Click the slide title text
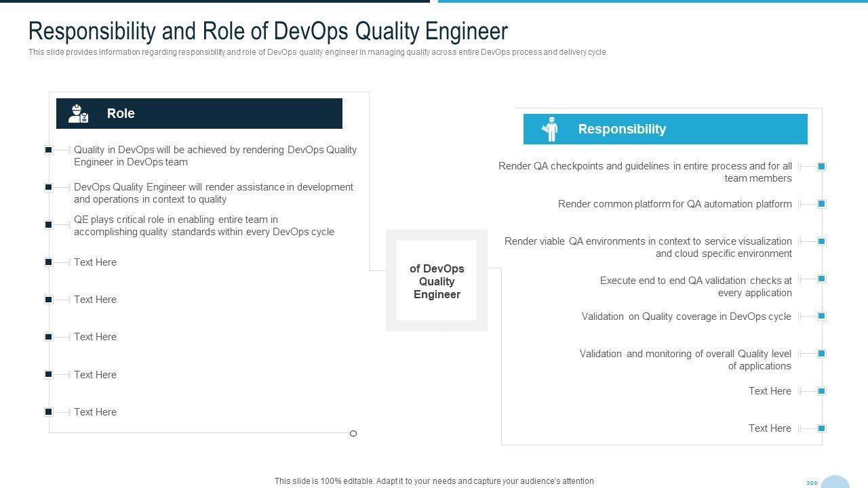This screenshot has height=488, width=868. click(268, 31)
